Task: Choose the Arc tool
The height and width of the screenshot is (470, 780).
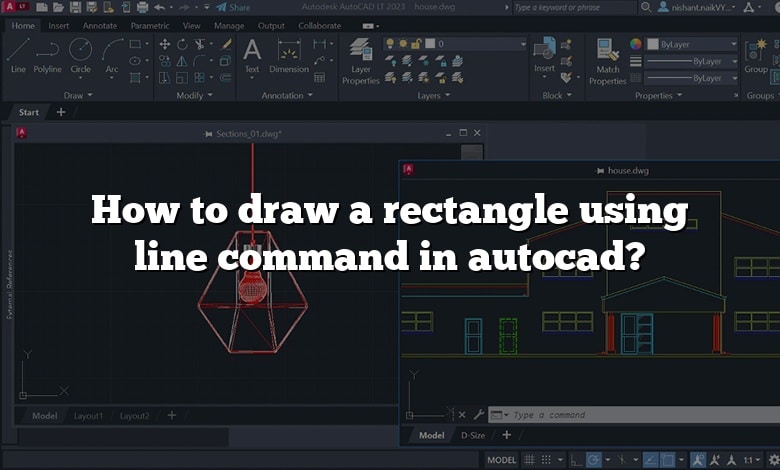Action: coord(111,55)
